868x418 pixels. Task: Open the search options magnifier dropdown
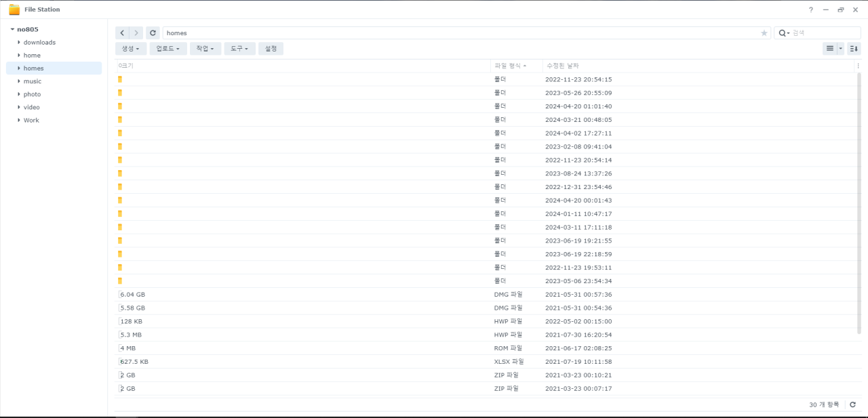tap(783, 33)
